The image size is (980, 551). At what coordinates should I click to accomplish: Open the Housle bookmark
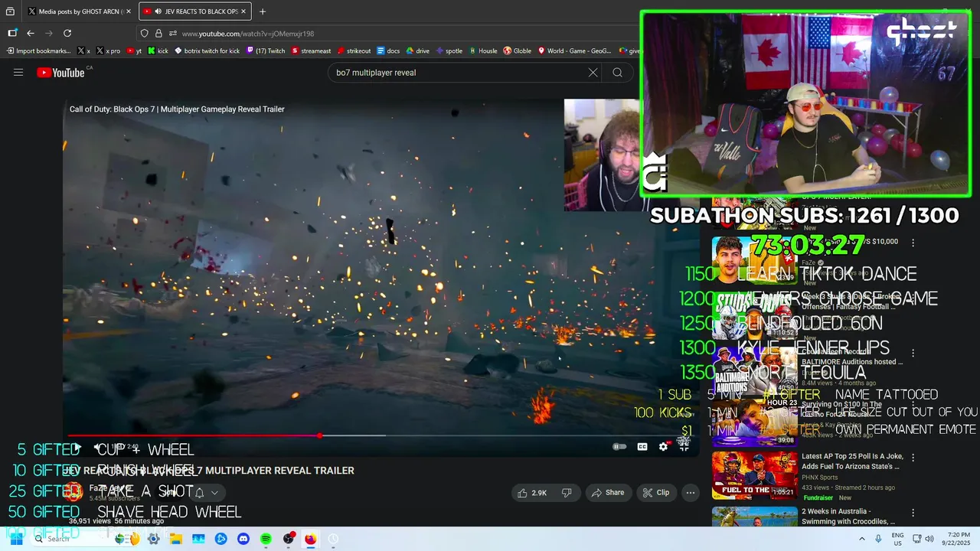[482, 51]
